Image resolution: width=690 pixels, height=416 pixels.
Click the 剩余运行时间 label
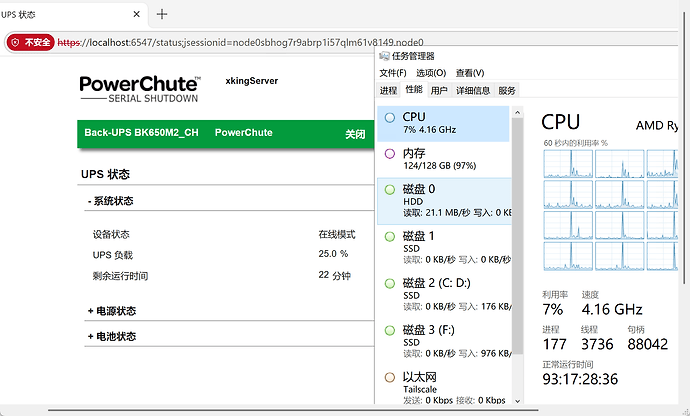120,276
